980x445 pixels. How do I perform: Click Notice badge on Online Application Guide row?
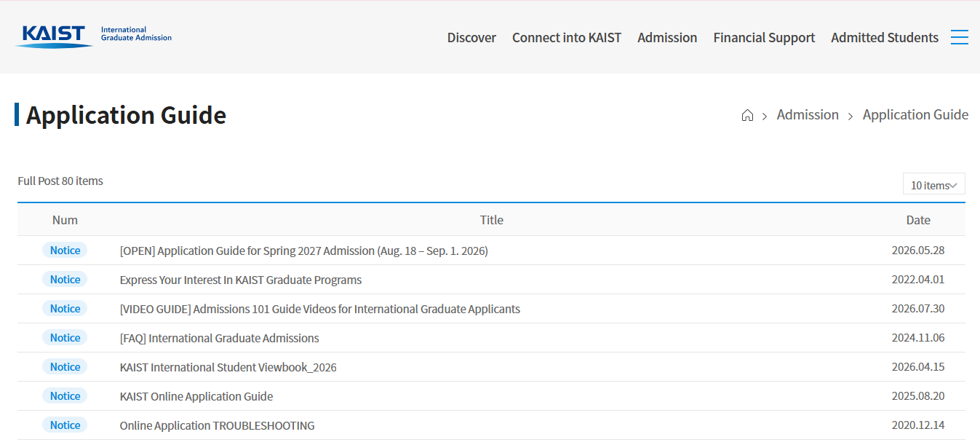click(65, 396)
